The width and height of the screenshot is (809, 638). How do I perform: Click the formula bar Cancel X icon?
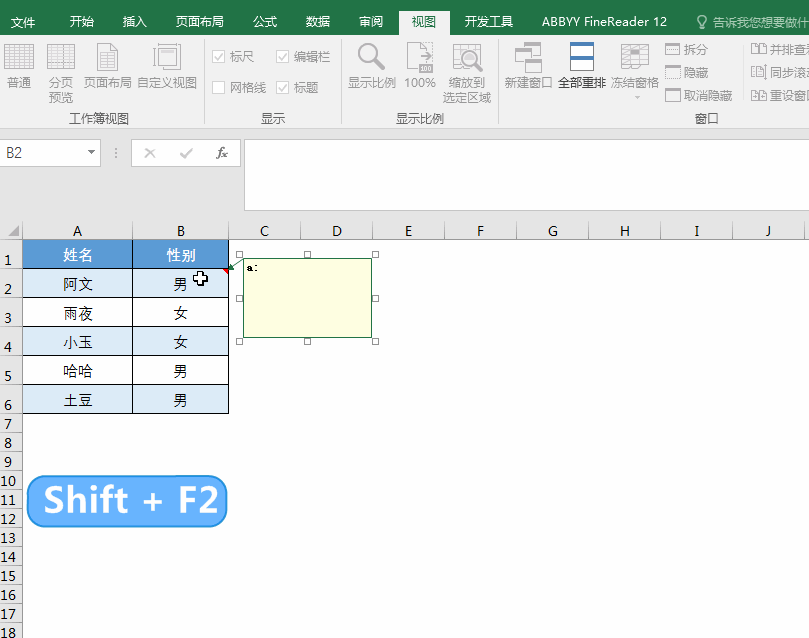(x=150, y=153)
